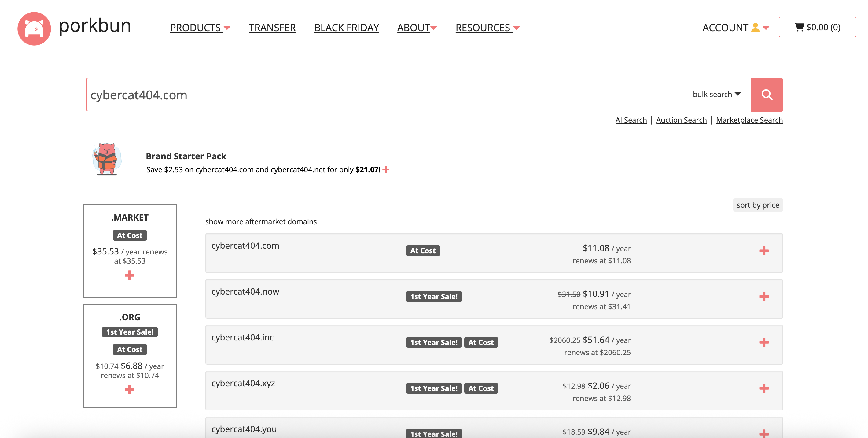Click the At Cost badge on cybercat404.com

423,251
